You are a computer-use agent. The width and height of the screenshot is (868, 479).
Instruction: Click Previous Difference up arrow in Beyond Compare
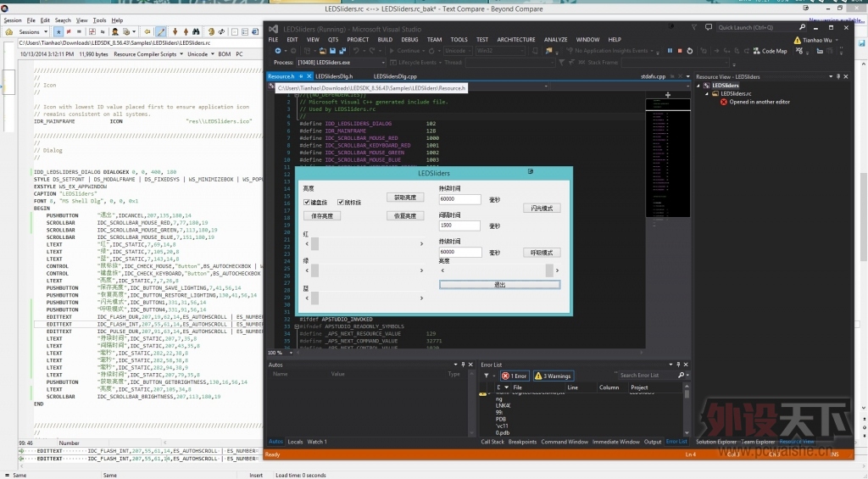click(x=186, y=31)
